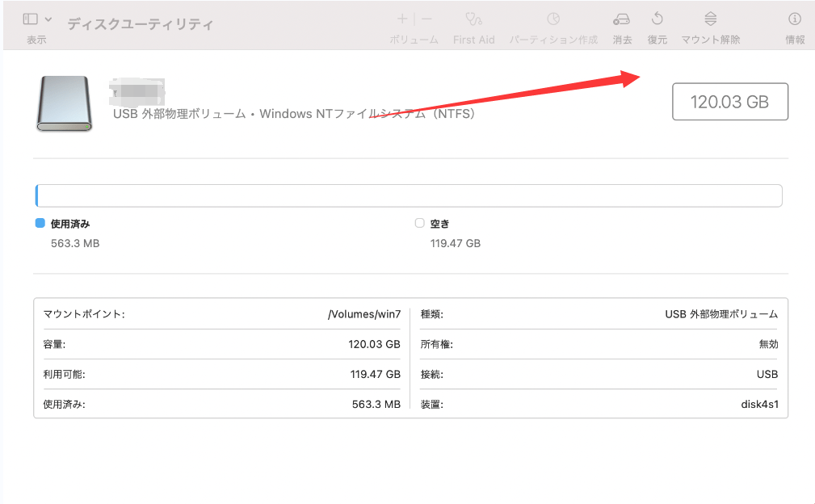Select the First Aid toolbar label

coord(473,39)
